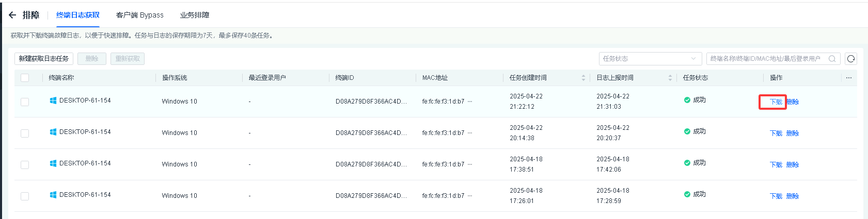Click the refresh icon beside the search box
This screenshot has width=868, height=219.
tap(851, 59)
